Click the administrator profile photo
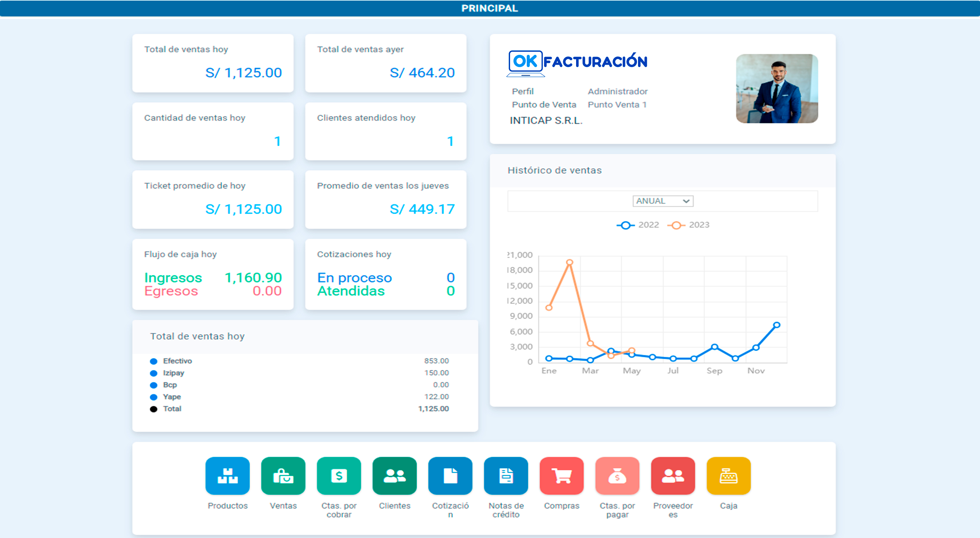Viewport: 980px width, 538px height. (x=777, y=88)
